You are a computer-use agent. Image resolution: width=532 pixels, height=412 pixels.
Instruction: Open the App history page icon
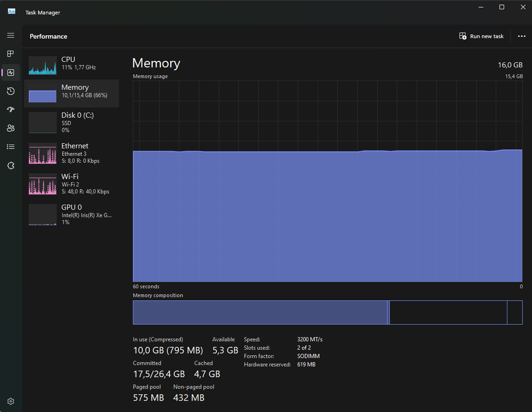[x=11, y=91]
